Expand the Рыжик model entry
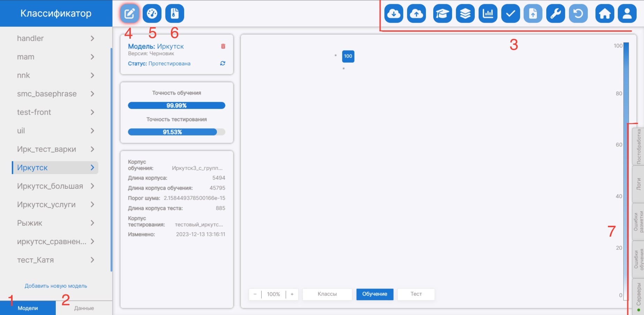 point(92,223)
